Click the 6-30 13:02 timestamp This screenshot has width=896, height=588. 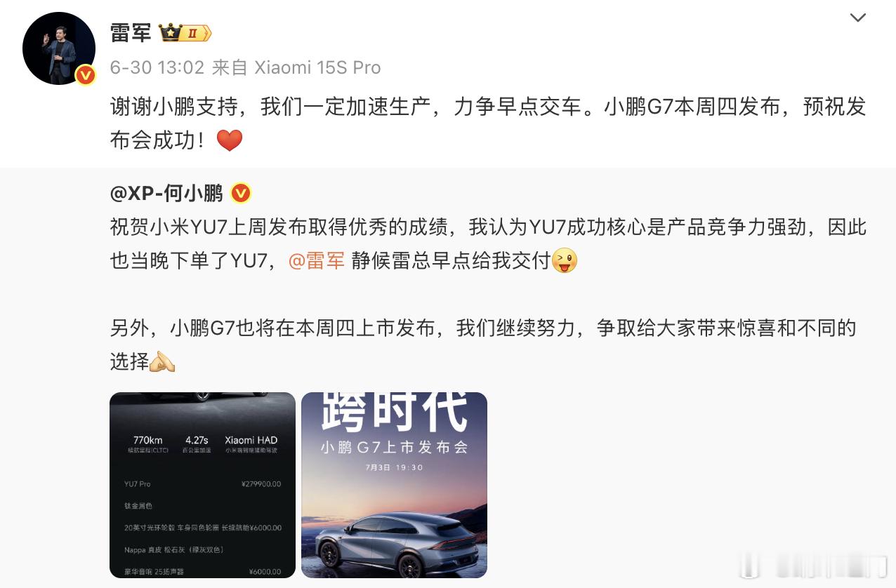tap(157, 67)
